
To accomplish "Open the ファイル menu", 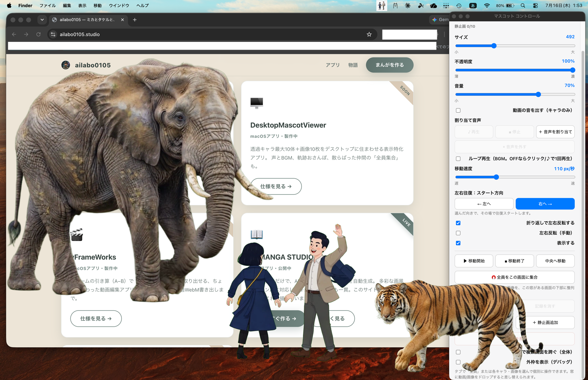I will pos(47,5).
